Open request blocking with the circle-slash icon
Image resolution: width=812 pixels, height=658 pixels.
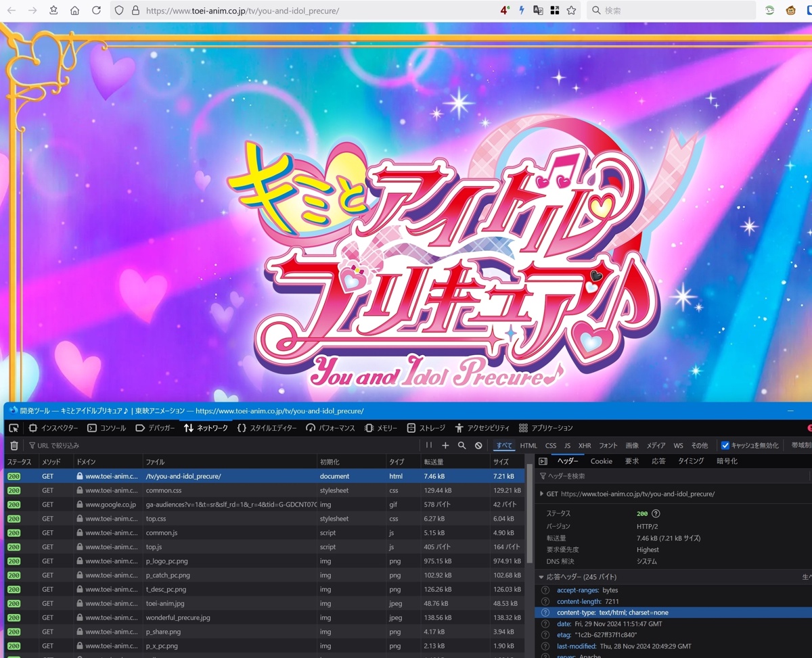click(478, 446)
